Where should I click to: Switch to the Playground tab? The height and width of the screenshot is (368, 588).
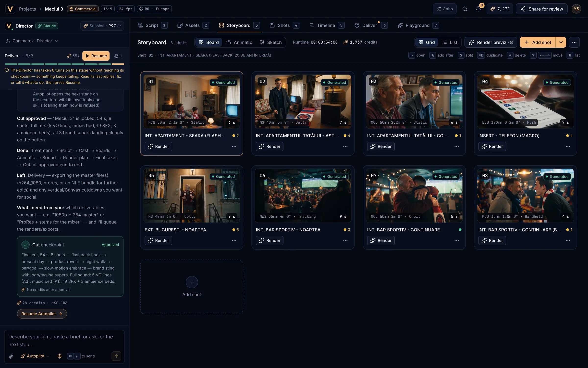coord(418,25)
